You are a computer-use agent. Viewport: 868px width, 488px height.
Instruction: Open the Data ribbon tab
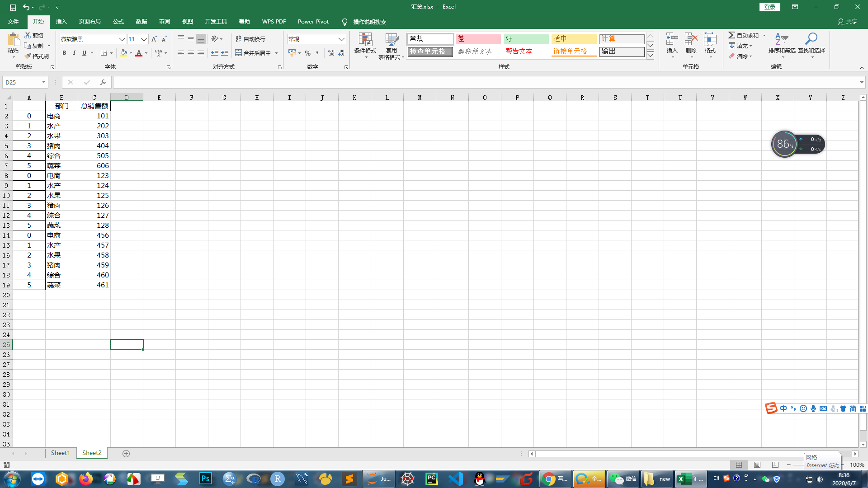[x=142, y=22]
